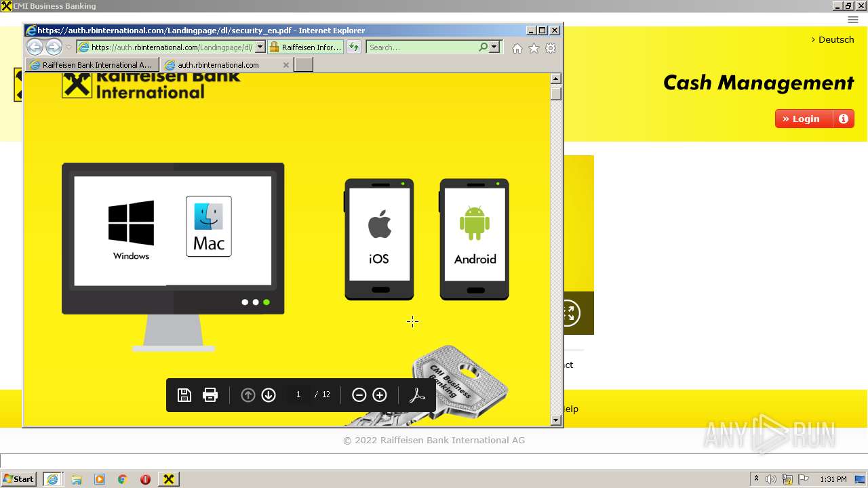Open CMI hamburger menu
868x488 pixels.
853,20
